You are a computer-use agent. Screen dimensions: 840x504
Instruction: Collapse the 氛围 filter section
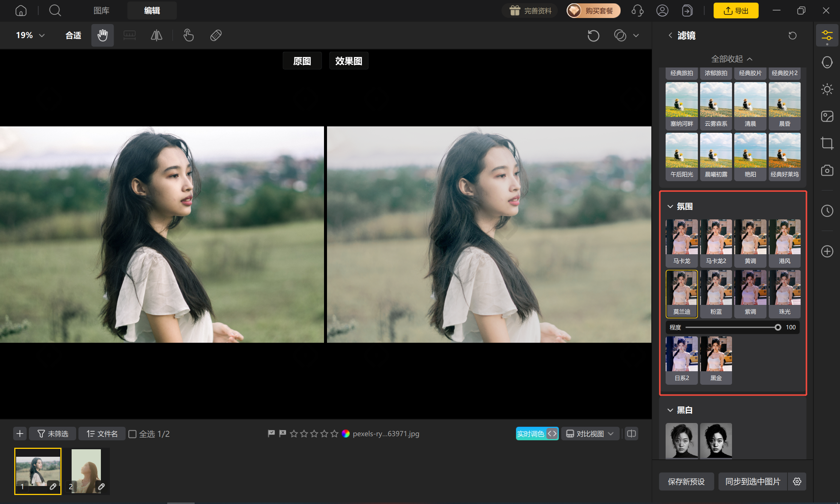point(670,207)
